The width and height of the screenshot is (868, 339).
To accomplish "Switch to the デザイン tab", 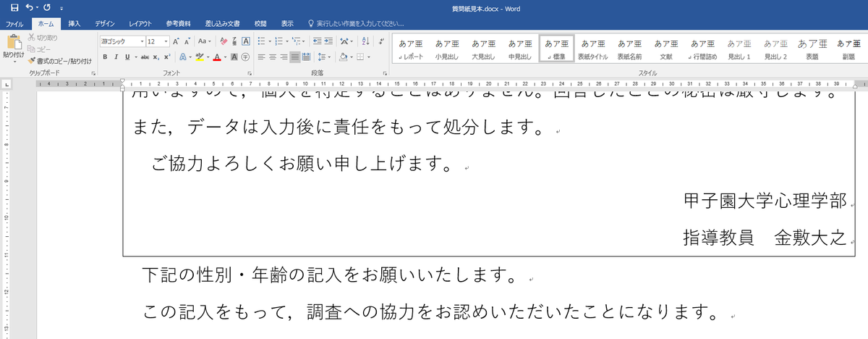I will point(105,23).
